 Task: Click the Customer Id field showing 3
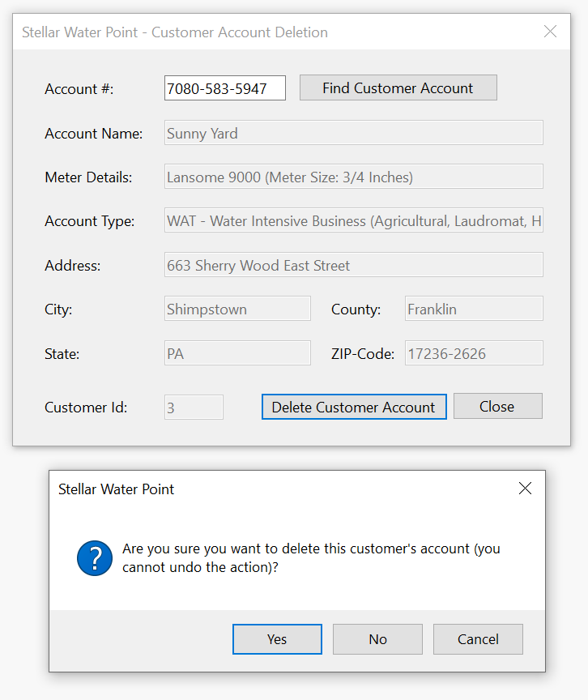click(194, 408)
